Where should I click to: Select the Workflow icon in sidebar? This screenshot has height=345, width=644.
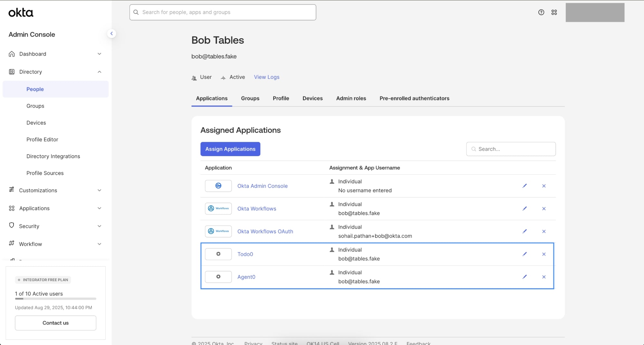(x=12, y=244)
